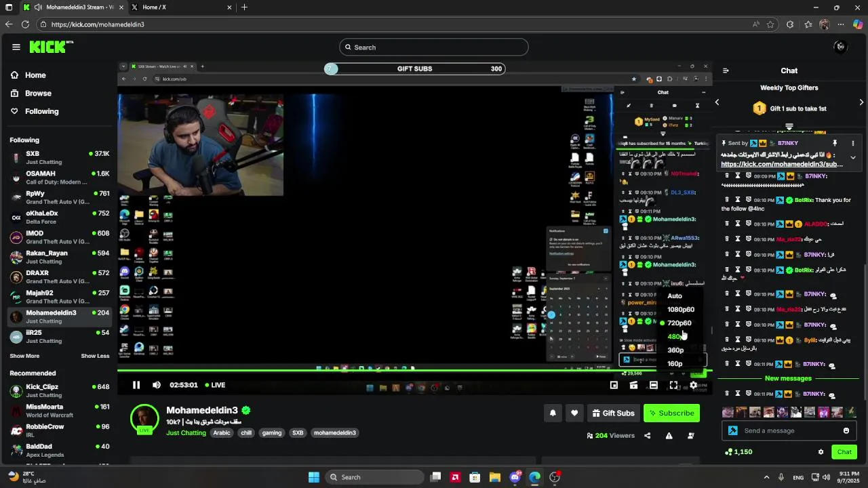Open a new browser tab
The height and width of the screenshot is (488, 868).
(x=244, y=7)
